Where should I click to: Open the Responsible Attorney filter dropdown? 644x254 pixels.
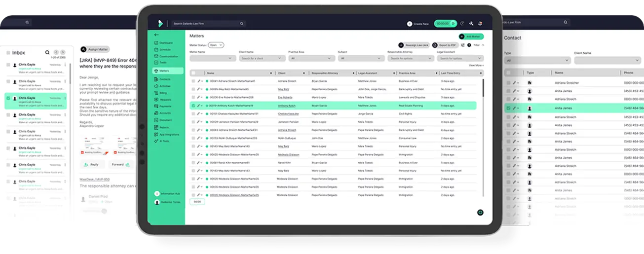(x=411, y=58)
